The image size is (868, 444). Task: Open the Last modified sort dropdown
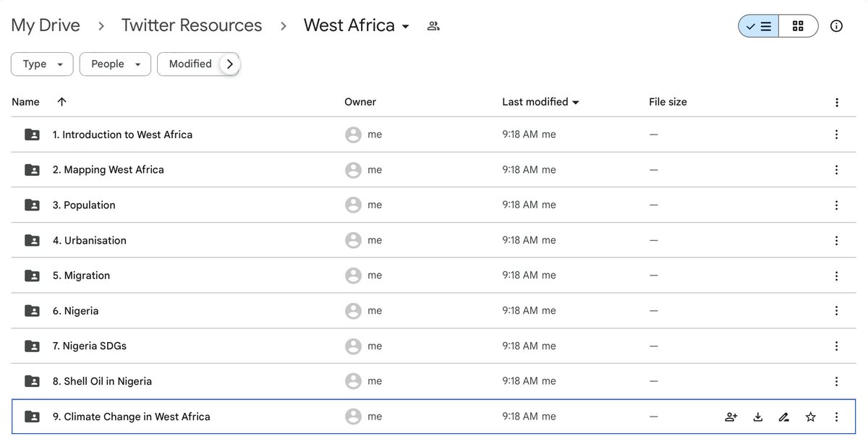click(x=540, y=102)
